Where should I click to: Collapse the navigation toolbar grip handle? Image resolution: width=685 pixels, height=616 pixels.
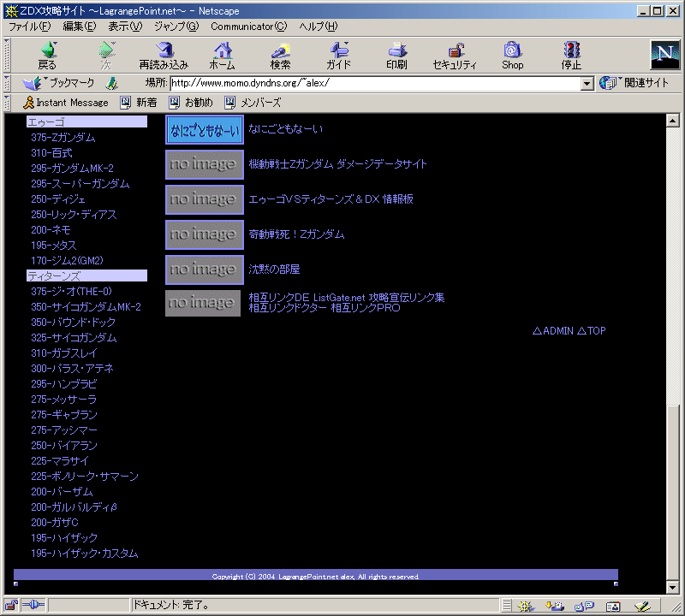click(x=7, y=55)
